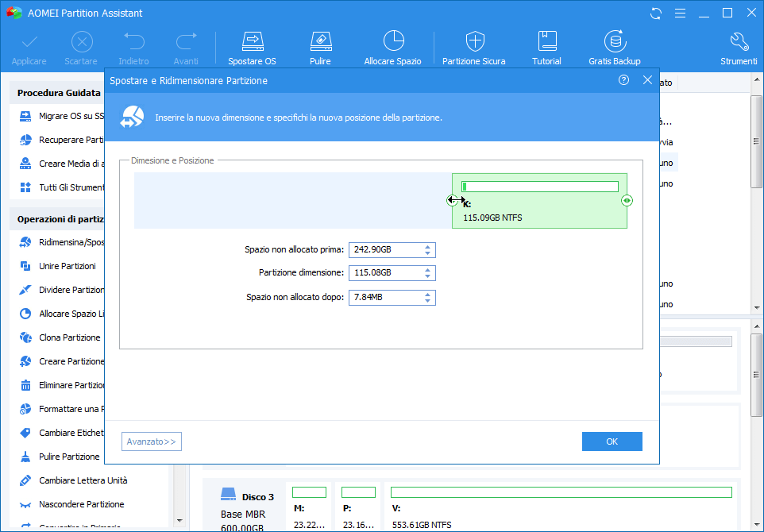Select Ridimensina/Sposta partition operation
Image resolution: width=764 pixels, height=532 pixels.
(x=62, y=242)
